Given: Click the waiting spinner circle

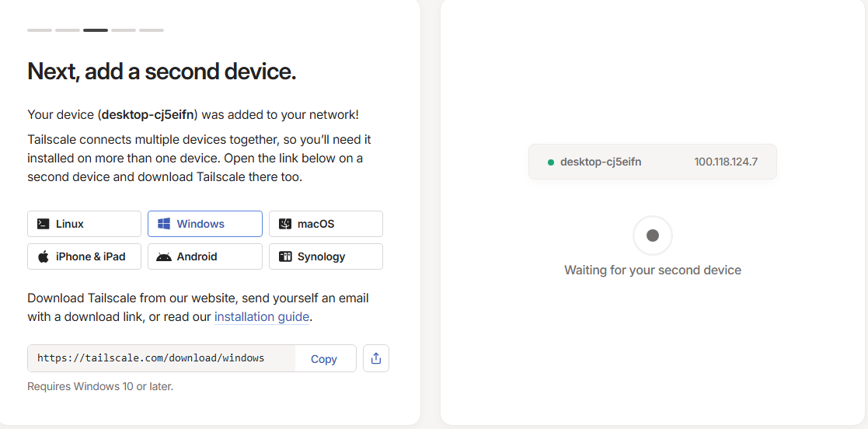Looking at the screenshot, I should point(653,235).
